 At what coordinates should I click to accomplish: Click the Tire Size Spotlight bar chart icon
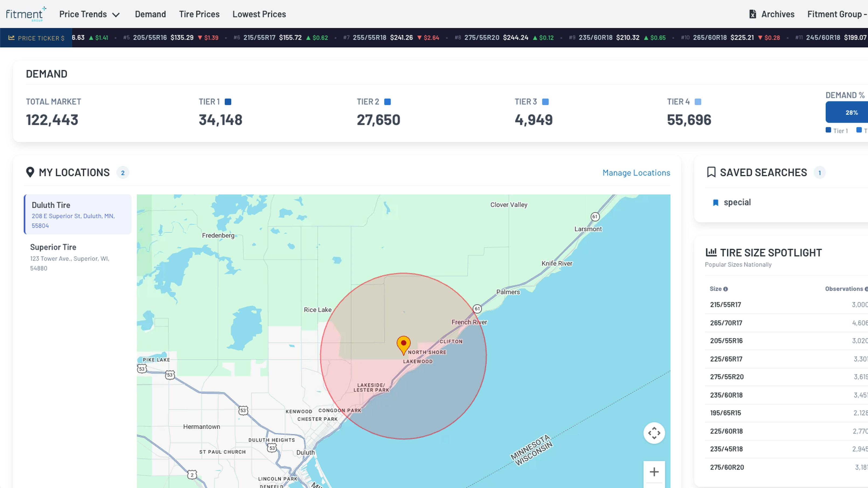pyautogui.click(x=711, y=252)
